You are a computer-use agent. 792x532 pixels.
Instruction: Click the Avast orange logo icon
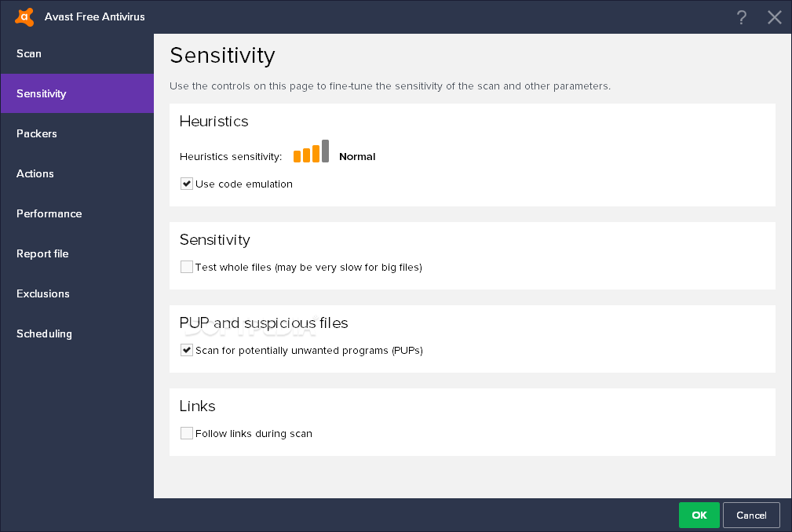pos(24,16)
